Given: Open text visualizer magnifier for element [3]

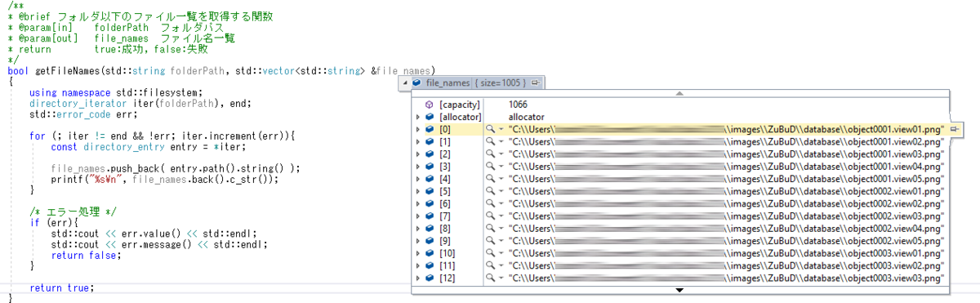Looking at the screenshot, I should point(490,166).
